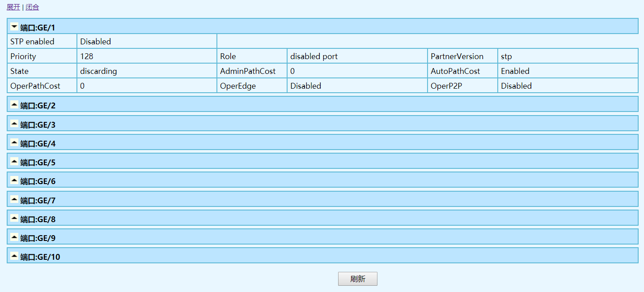644x292 pixels.
Task: Click the State discarding value cell
Action: pos(98,71)
